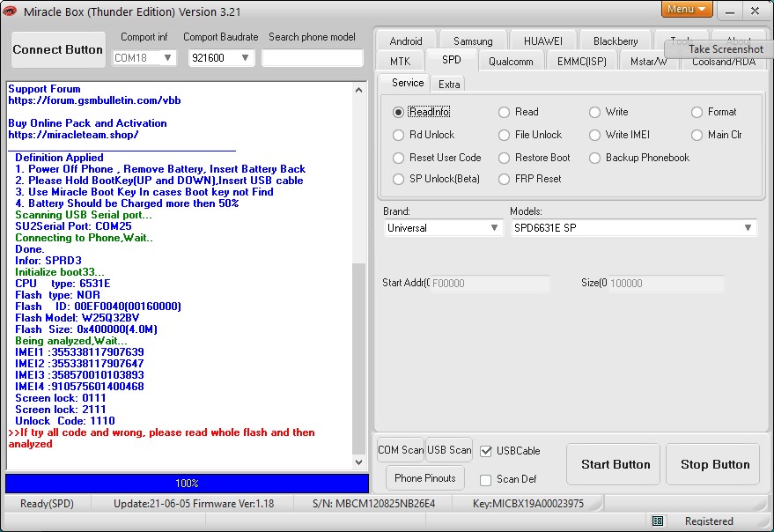The height and width of the screenshot is (532, 774).
Task: Click the Start Addr field showing F00000
Action: click(490, 283)
